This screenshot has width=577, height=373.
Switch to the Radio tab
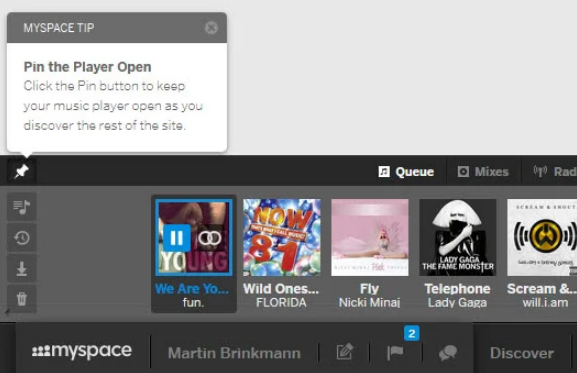555,172
